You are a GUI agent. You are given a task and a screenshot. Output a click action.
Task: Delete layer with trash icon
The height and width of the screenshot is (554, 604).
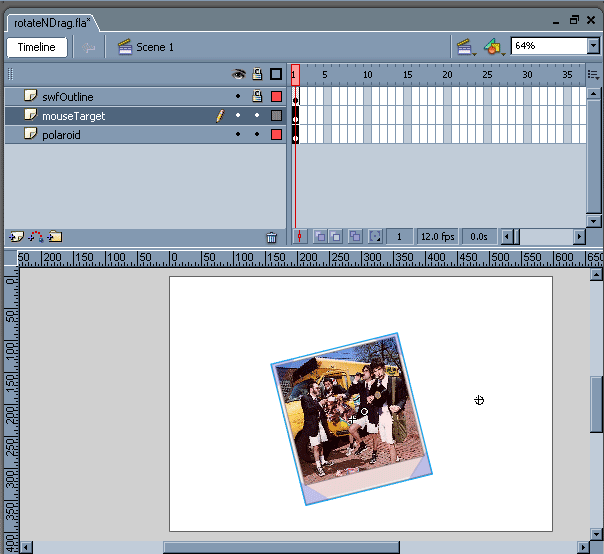[x=271, y=237]
